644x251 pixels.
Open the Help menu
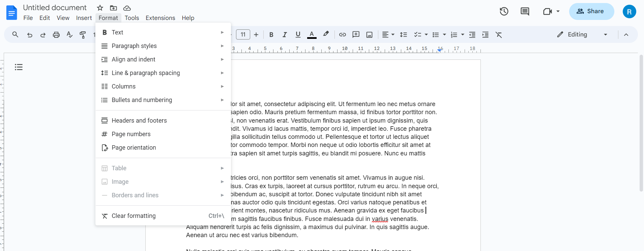pos(188,18)
